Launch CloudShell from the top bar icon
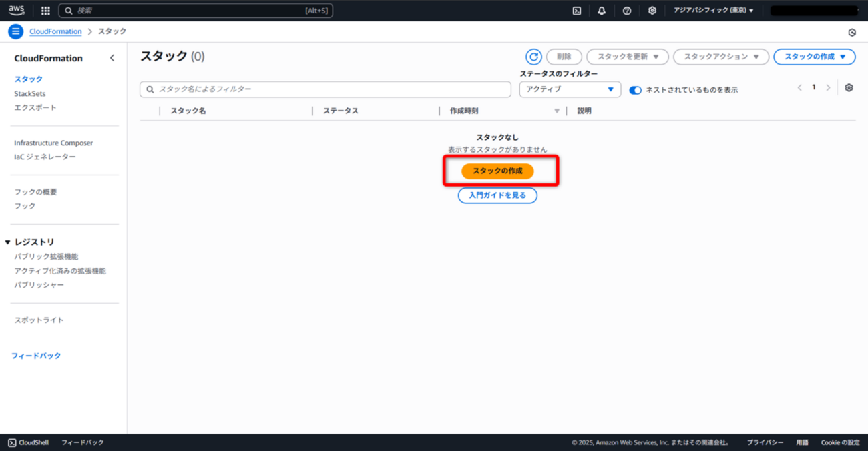 (577, 11)
